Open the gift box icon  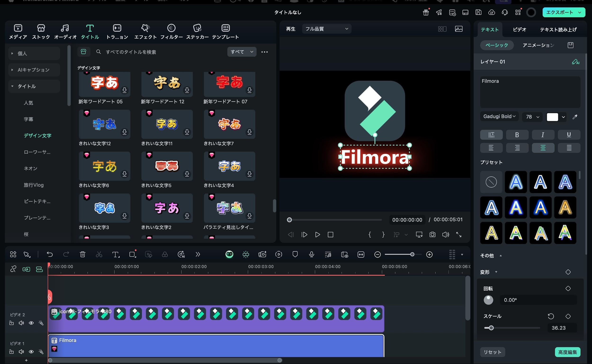[x=426, y=12]
